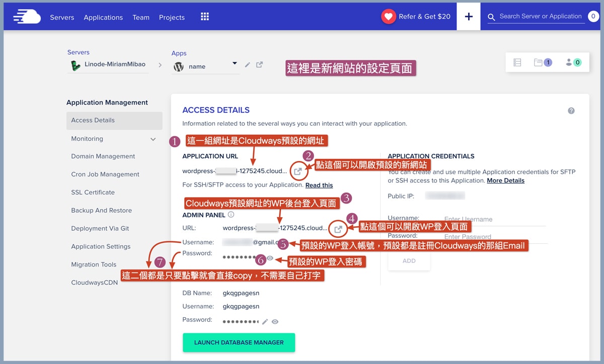Click the heart Refer icon

[388, 17]
